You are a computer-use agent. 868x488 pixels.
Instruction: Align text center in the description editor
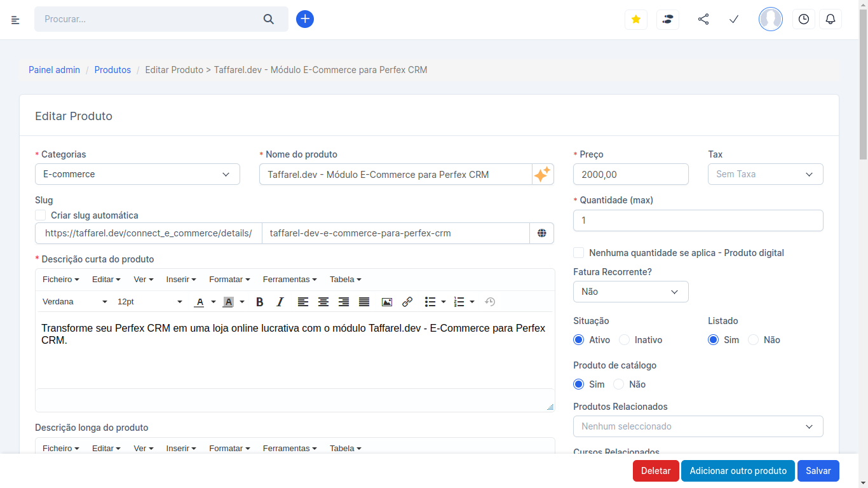point(323,302)
